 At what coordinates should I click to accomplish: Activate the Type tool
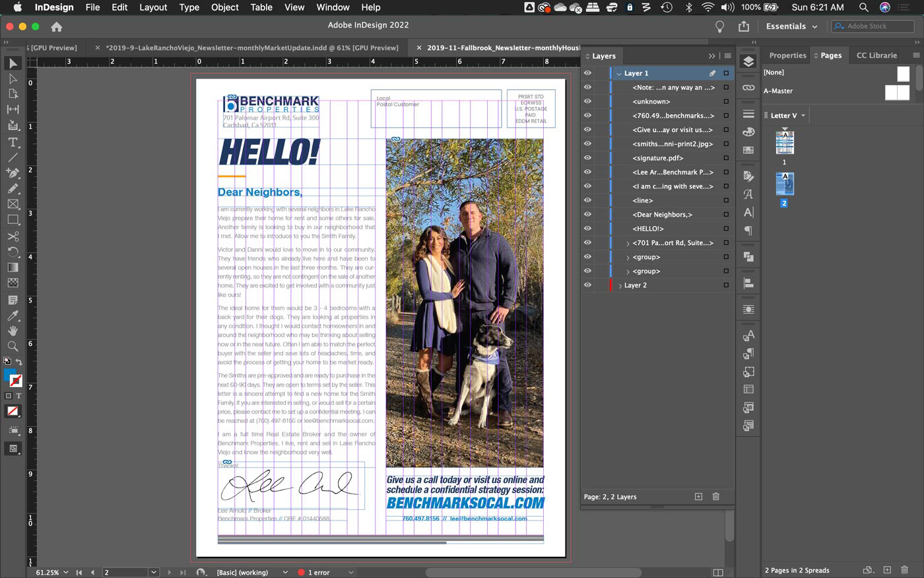[13, 142]
